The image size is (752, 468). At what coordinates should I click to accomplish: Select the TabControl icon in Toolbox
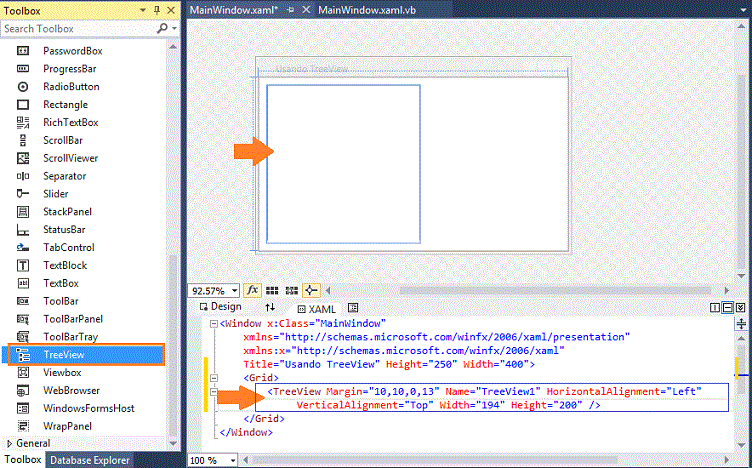point(23,247)
